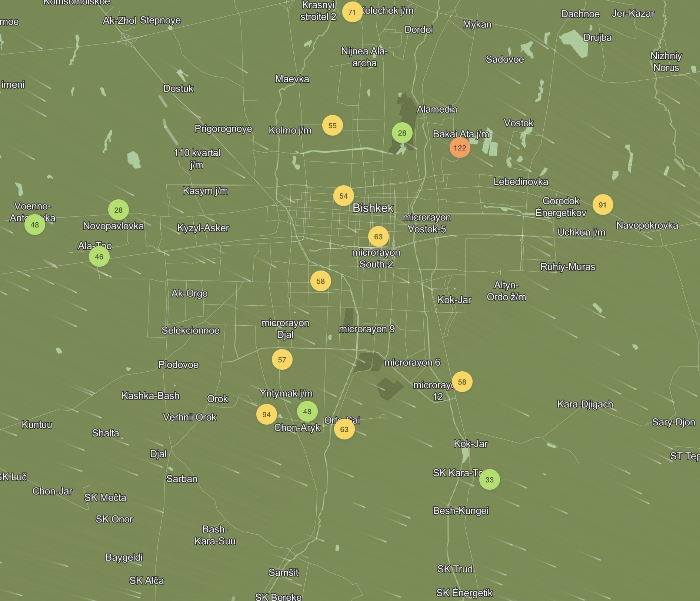Open the 48 marker at Voenno-Antonovka

[34, 225]
